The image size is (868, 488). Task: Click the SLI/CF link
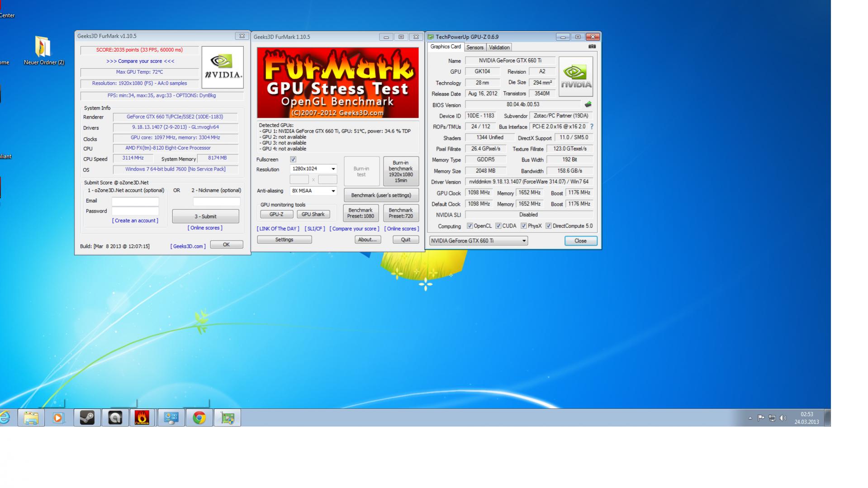pos(315,229)
